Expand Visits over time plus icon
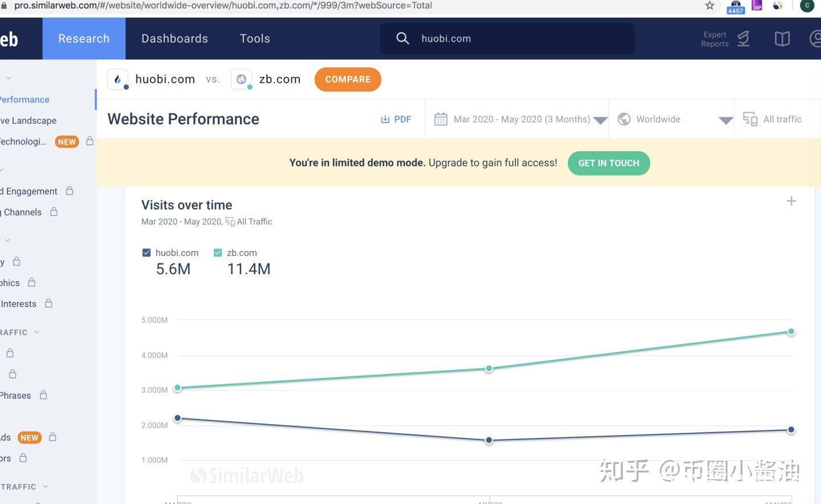The image size is (821, 504). [x=791, y=201]
